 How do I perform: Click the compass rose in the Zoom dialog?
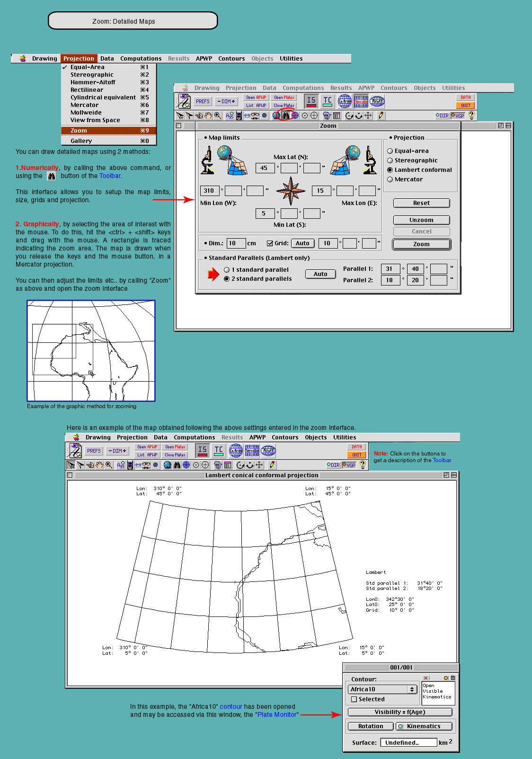pyautogui.click(x=291, y=191)
